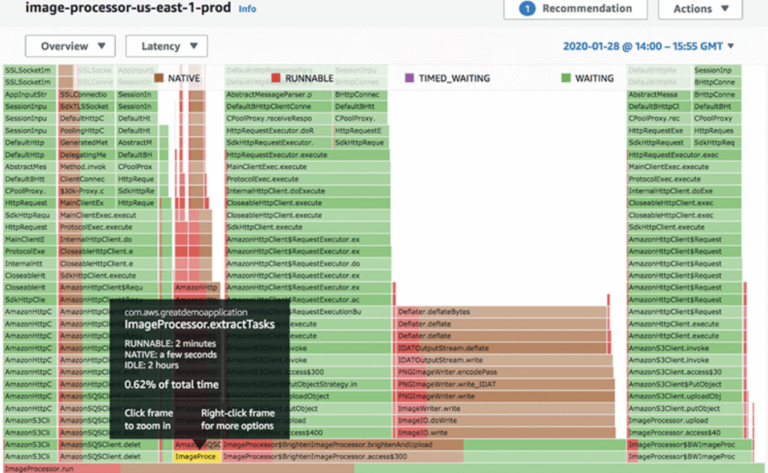Click the TIMED_WAITING purple legend square
Screen dimensions: 768x473
pyautogui.click(x=409, y=78)
